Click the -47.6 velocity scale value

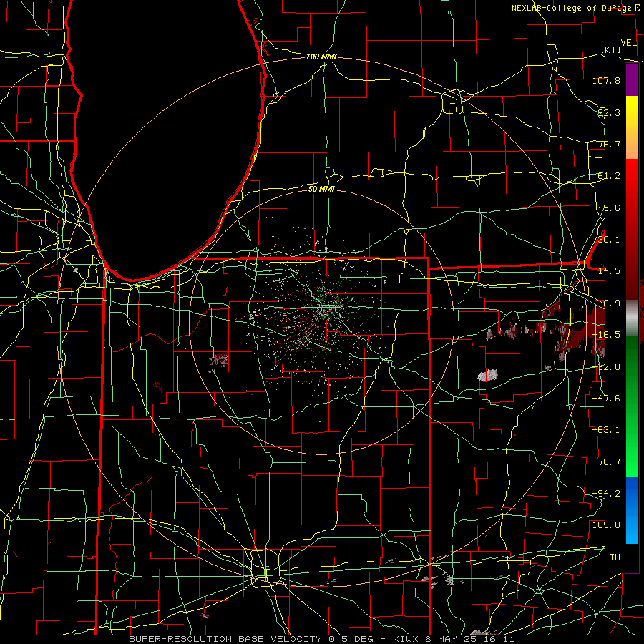click(606, 399)
